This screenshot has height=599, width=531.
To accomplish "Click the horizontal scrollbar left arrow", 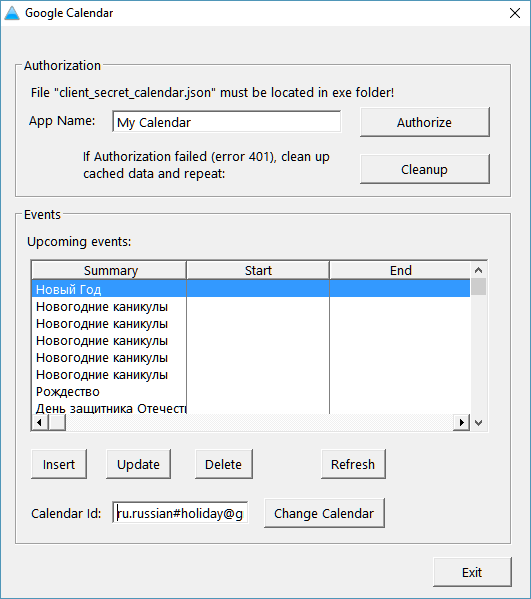I will (x=40, y=423).
